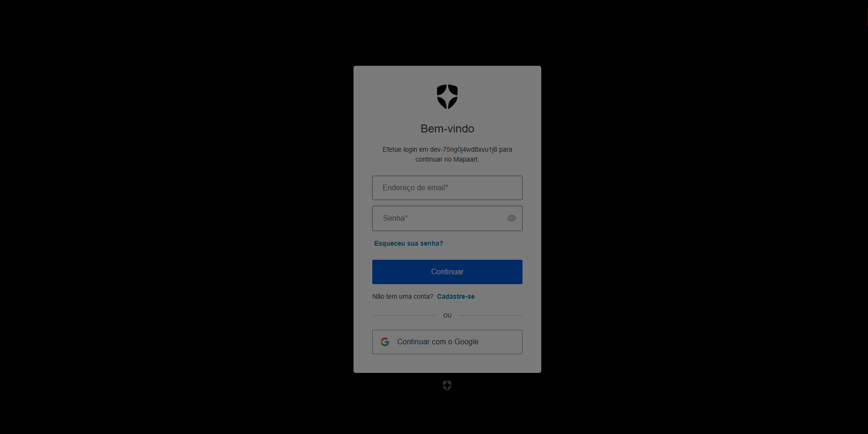Viewport: 868px width, 434px height.
Task: Click the small Auth0 badge below the card
Action: [447, 386]
